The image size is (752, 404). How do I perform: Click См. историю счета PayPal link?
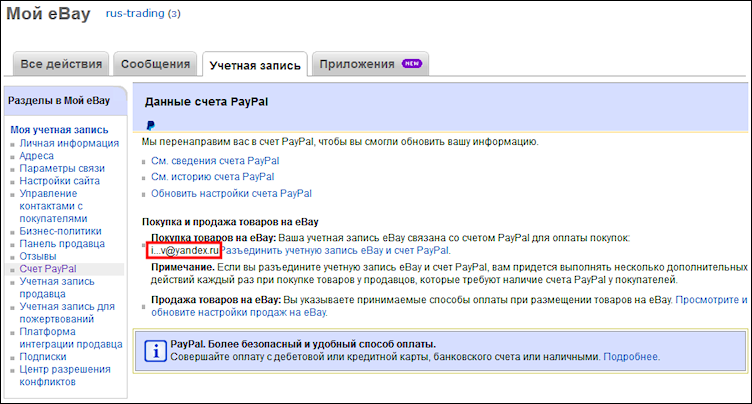click(x=212, y=177)
